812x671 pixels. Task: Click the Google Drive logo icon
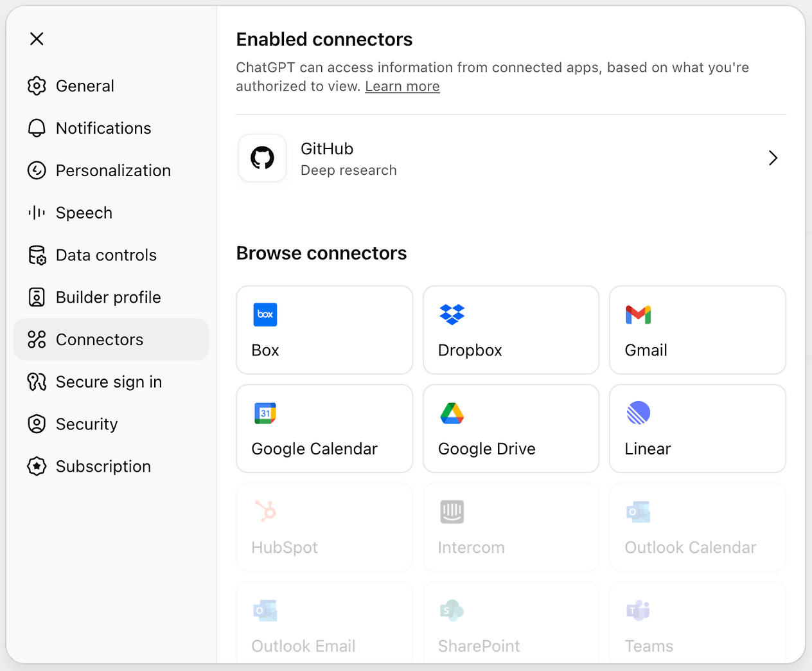coord(452,413)
